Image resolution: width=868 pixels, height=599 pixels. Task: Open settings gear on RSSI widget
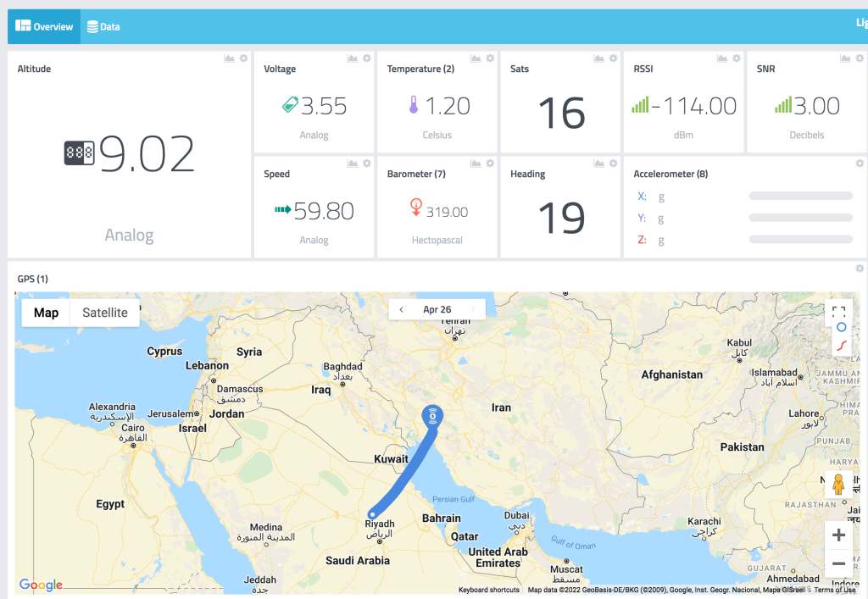(737, 58)
